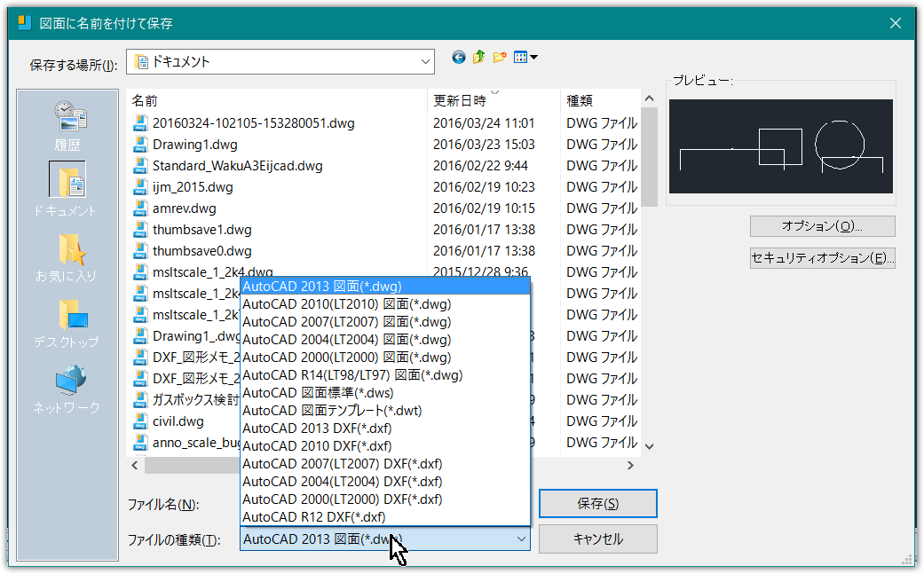The image size is (924, 574).
Task: Click the DWG icon beside civil.dwg
Action: pyautogui.click(x=140, y=421)
